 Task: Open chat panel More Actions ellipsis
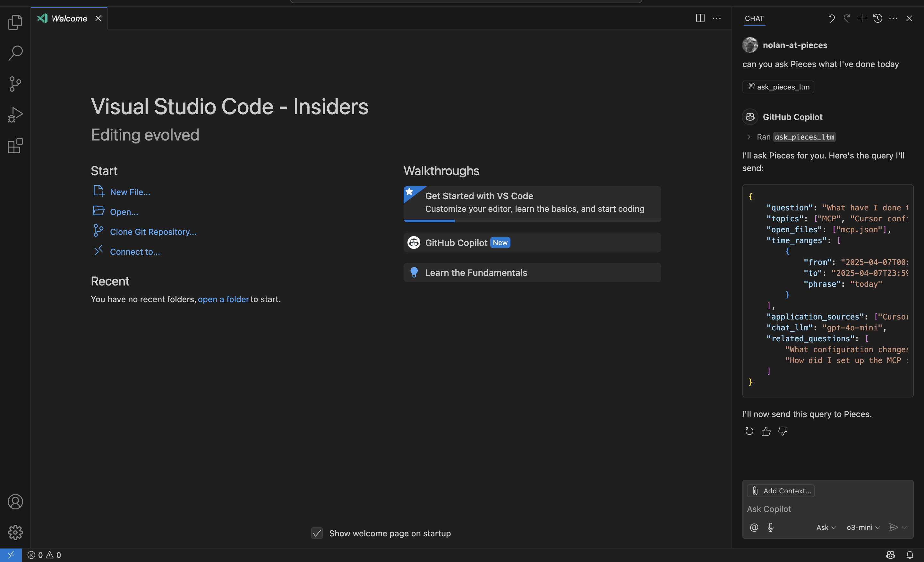(893, 18)
